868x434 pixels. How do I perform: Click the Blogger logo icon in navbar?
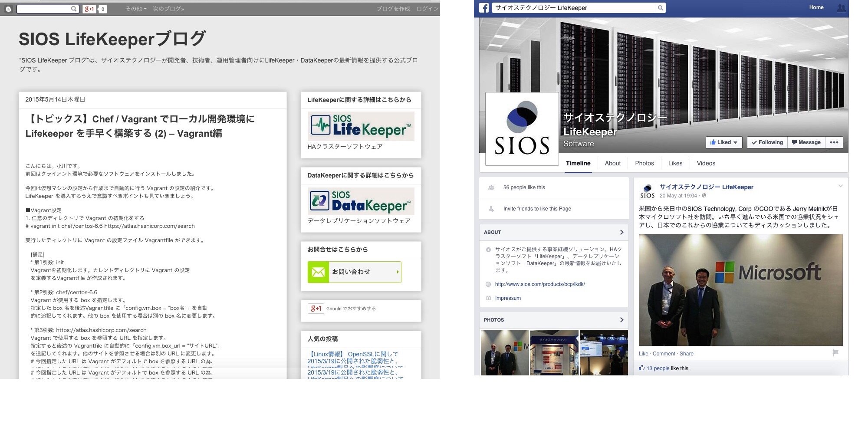click(9, 9)
